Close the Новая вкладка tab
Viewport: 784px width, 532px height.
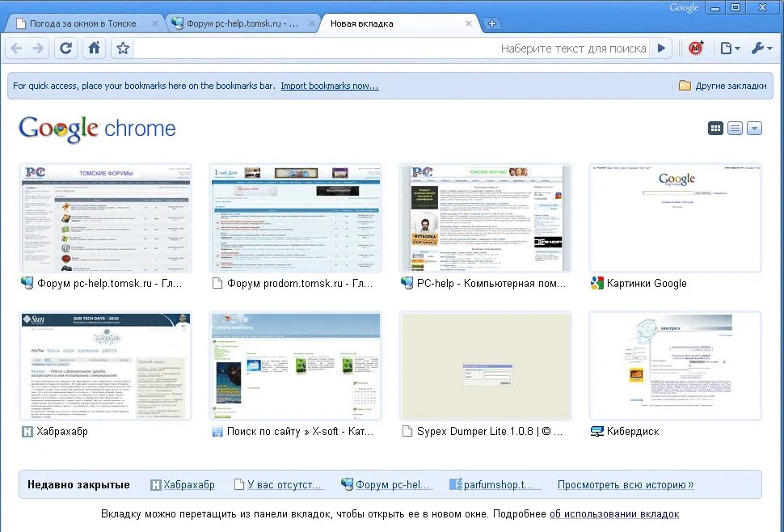click(469, 23)
